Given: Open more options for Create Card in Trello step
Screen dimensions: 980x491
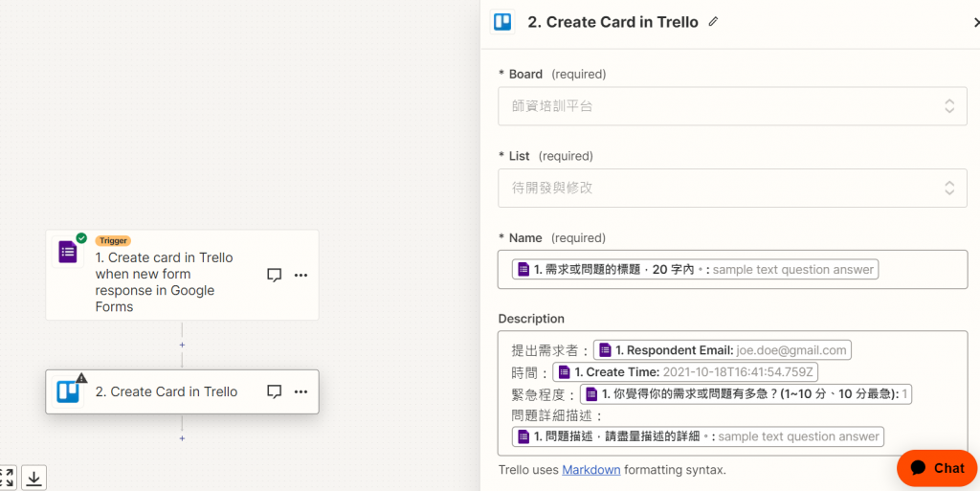Looking at the screenshot, I should point(301,391).
